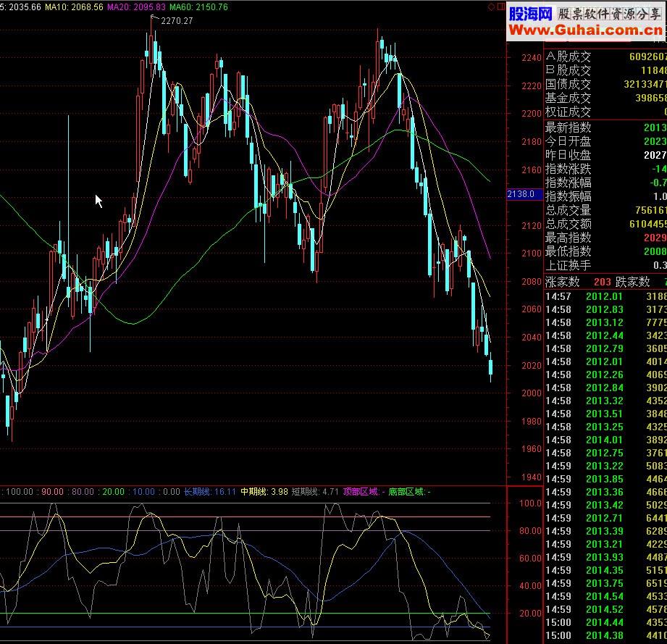This screenshot has width=667, height=644.
Task: Click the 涨家数 advancing count label
Action: [x=563, y=282]
